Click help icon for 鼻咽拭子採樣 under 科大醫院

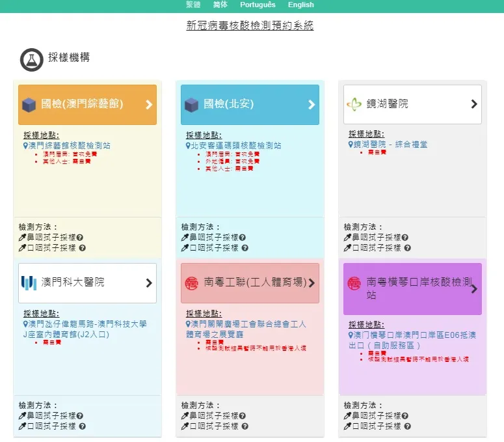[x=80, y=416]
